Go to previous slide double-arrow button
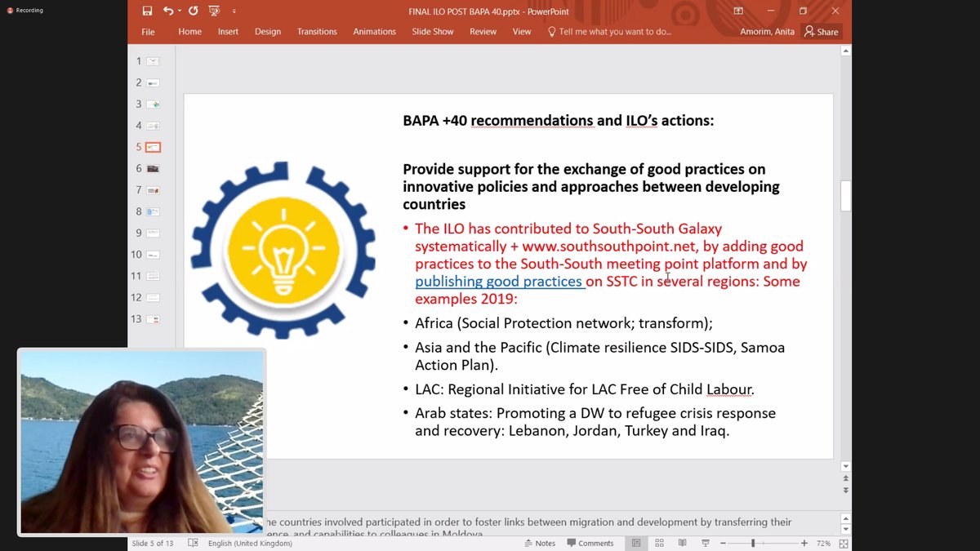The image size is (980, 551). [845, 479]
